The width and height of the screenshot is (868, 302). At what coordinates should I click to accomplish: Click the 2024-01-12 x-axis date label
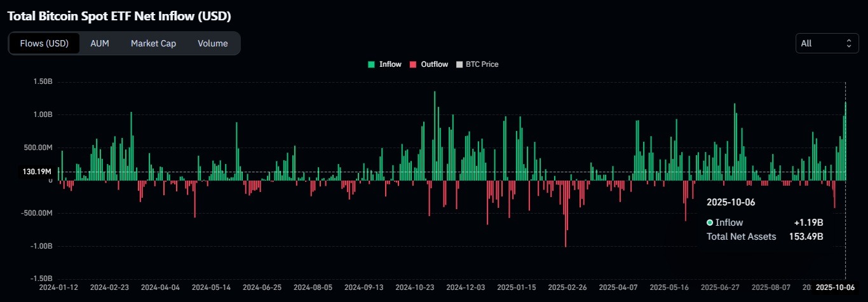57,287
